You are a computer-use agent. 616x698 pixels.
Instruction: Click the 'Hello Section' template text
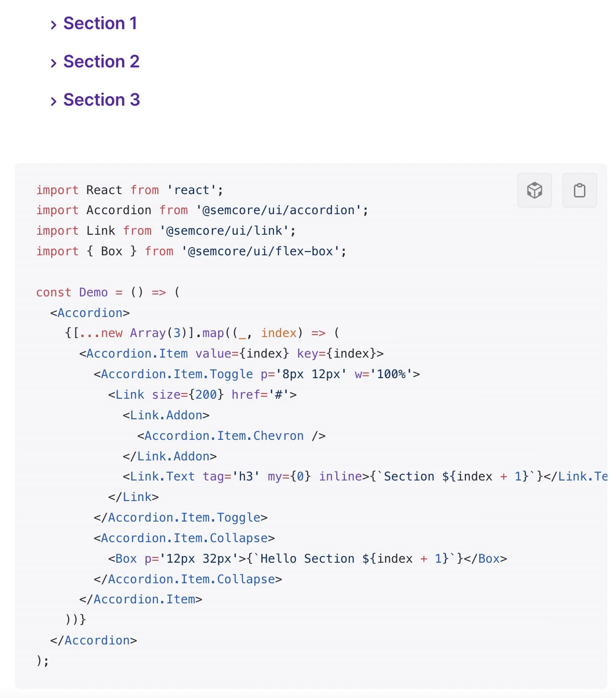307,559
